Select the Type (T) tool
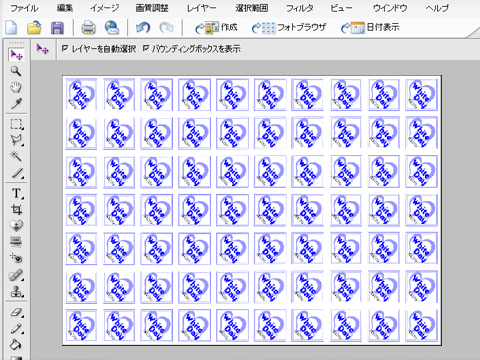The width and height of the screenshot is (480, 360). coord(17,193)
